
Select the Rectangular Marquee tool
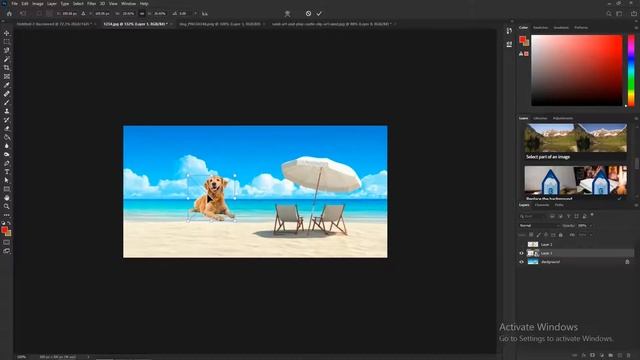7,42
